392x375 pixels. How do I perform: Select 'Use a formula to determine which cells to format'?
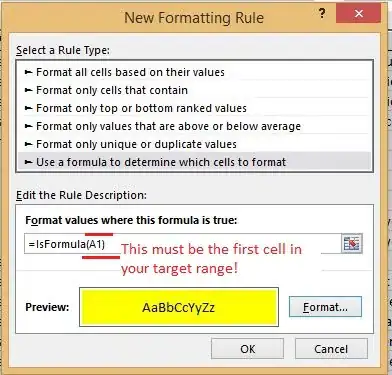pos(194,162)
